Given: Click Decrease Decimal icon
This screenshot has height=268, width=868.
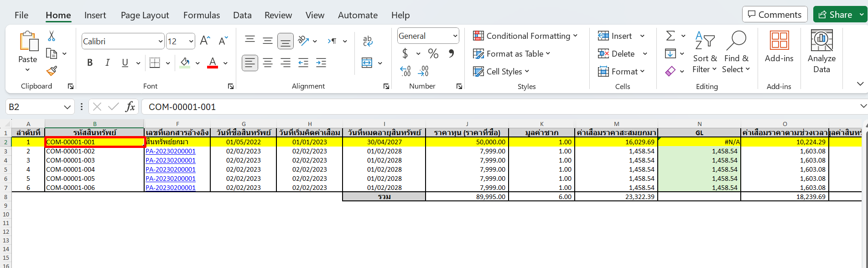Looking at the screenshot, I should (x=423, y=71).
